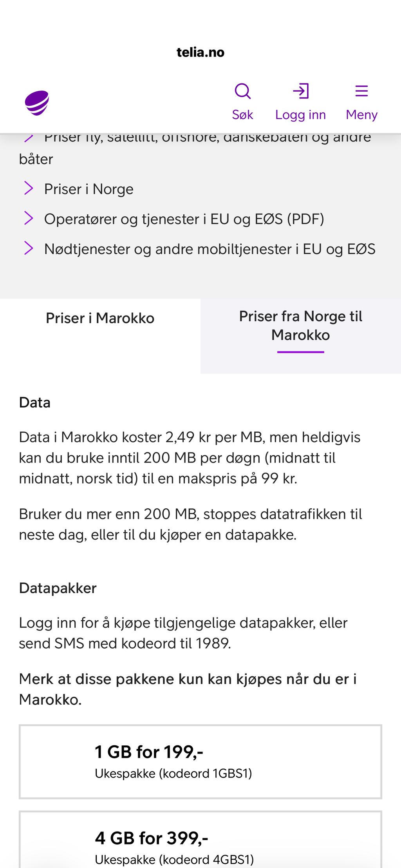401x868 pixels.
Task: Open Nødtjenester og andre mobiltjenester link
Action: click(x=210, y=249)
